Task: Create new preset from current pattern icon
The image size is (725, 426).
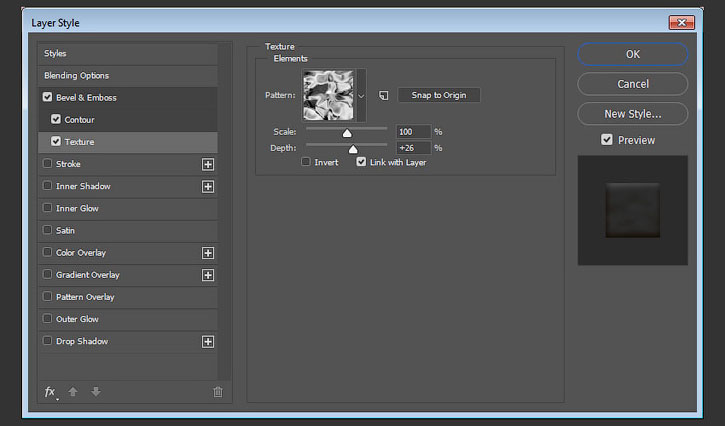Action: point(382,96)
